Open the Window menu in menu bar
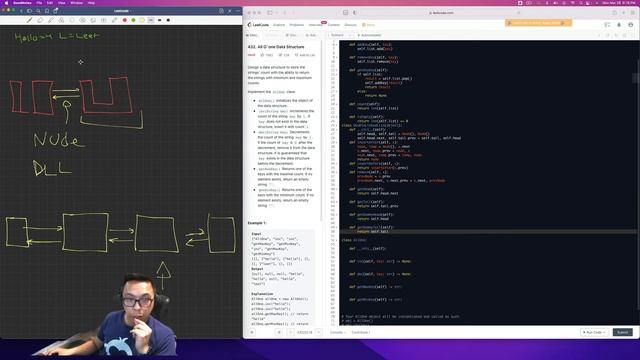 pos(76,3)
